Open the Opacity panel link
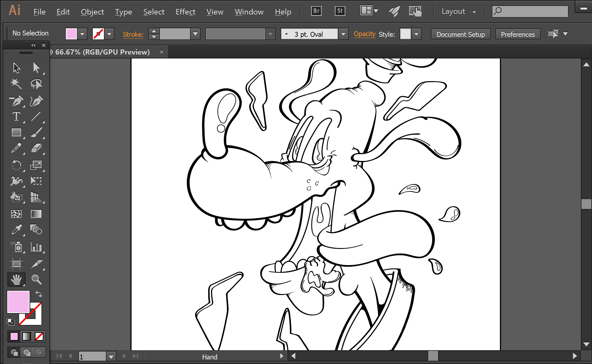This screenshot has height=364, width=592. pos(364,34)
